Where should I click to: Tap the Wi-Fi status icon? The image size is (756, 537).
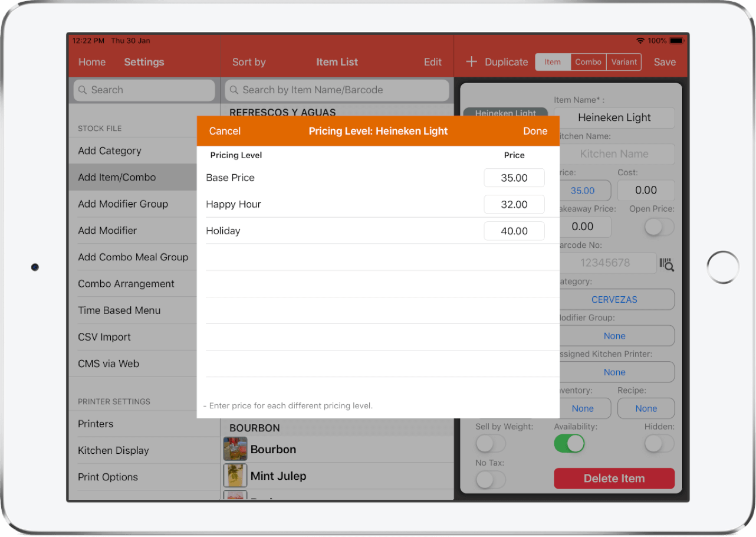[640, 41]
